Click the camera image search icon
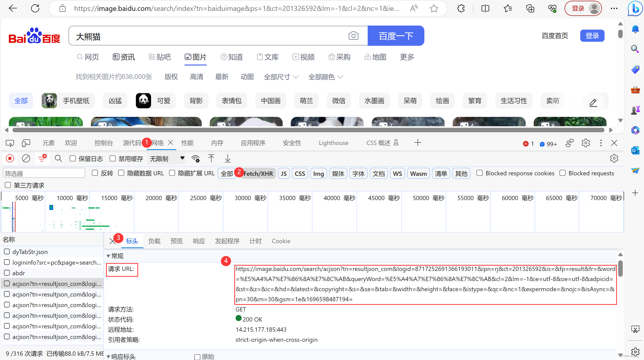 pos(353,36)
